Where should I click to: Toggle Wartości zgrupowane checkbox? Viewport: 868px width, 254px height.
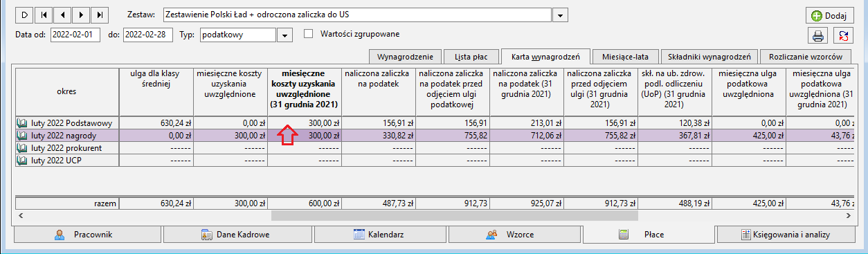click(309, 33)
